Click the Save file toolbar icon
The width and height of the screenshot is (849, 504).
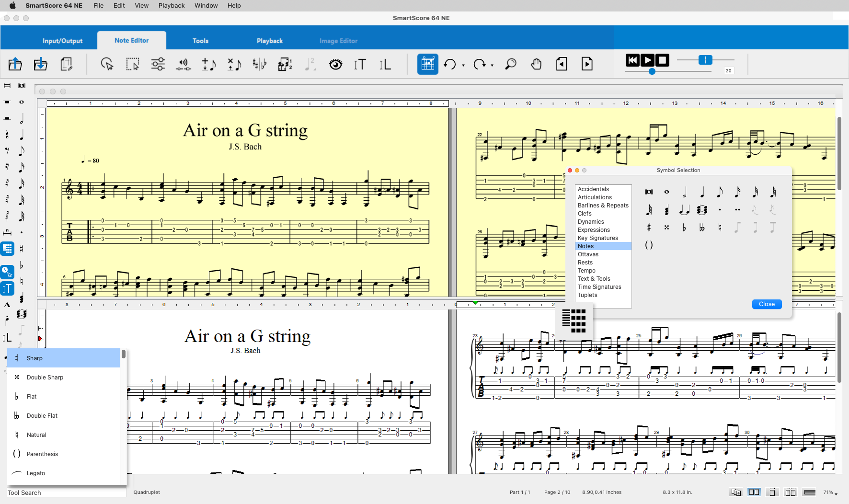41,64
